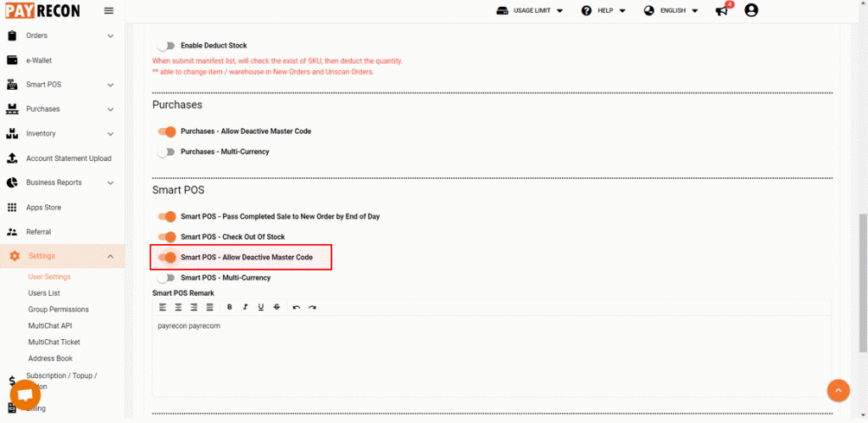This screenshot has height=423, width=868.
Task: Click the Inventory boxes icon
Action: click(12, 133)
